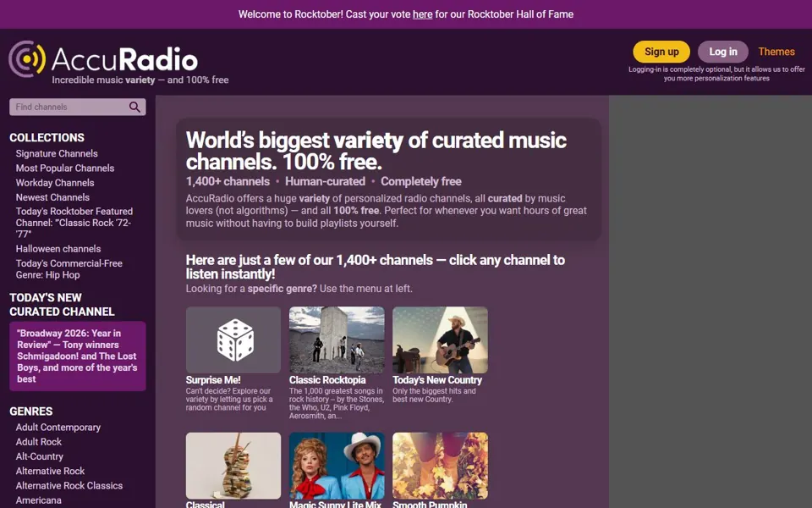Click 'TODAY'S NEW CURATED CHANNEL' heading

(62, 304)
